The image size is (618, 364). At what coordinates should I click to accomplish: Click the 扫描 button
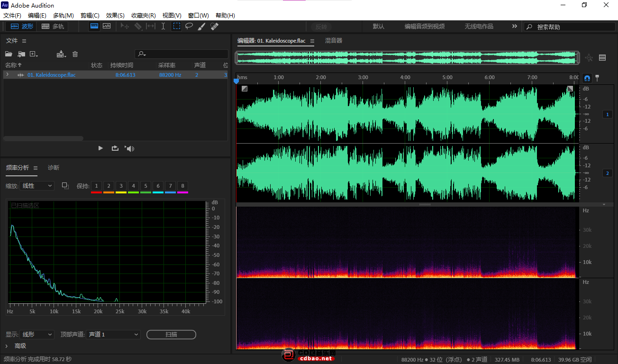pos(171,335)
